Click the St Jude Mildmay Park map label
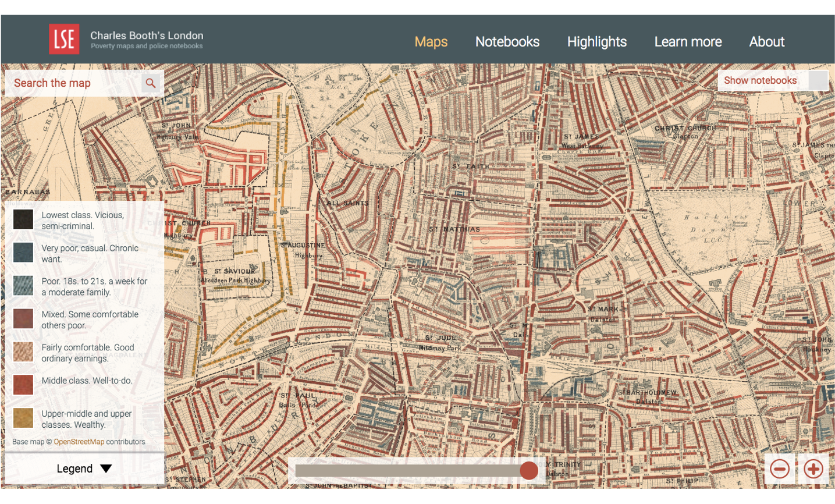This screenshot has width=835, height=504. tap(440, 343)
